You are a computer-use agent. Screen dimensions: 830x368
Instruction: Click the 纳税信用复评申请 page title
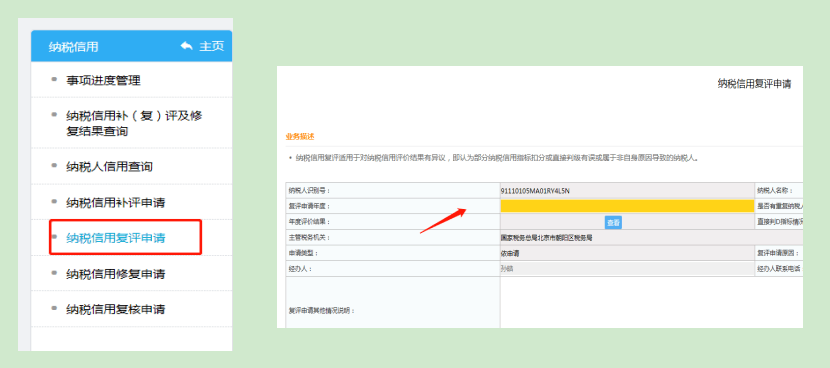coord(754,84)
